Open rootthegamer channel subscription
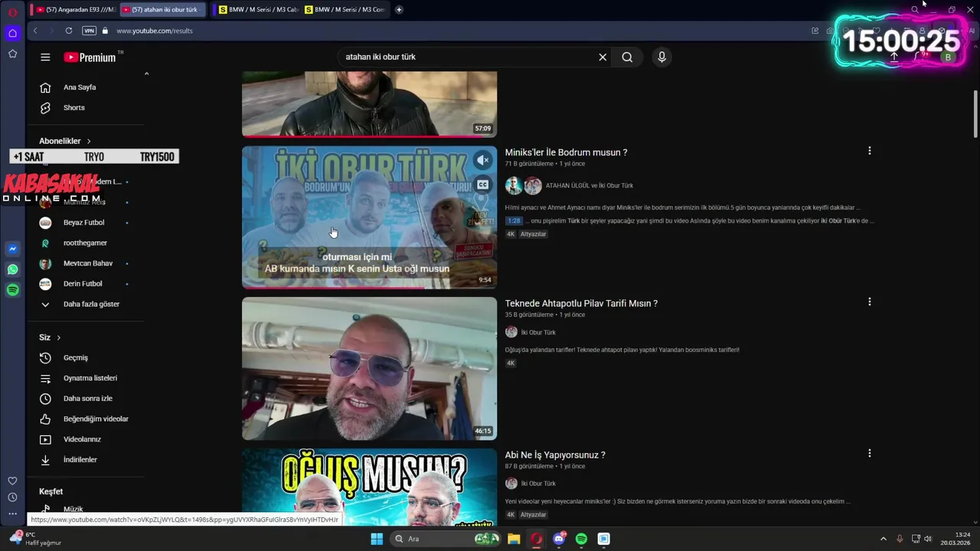 (x=86, y=243)
